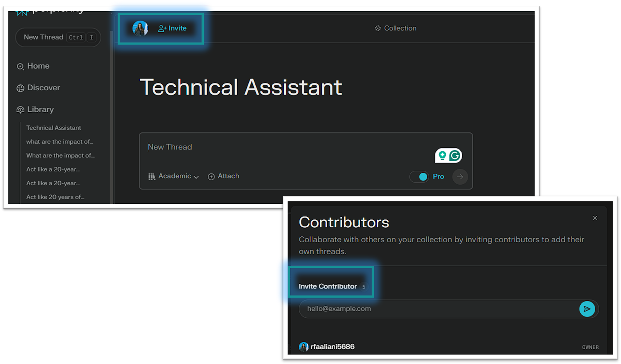Click the Invite button with person icon
Image resolution: width=621 pixels, height=364 pixels.
click(x=172, y=28)
